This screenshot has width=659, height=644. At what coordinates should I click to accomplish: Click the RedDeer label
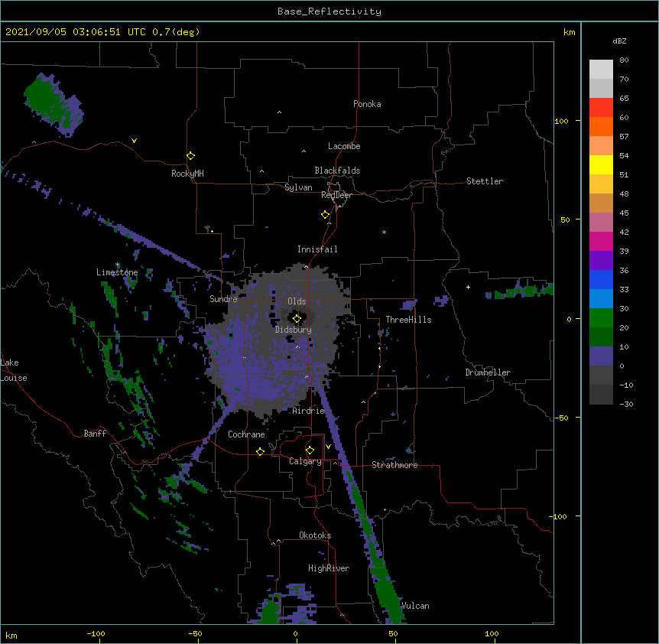(x=336, y=195)
